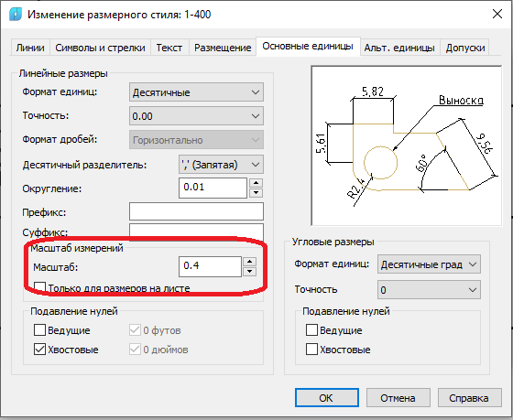Click the Отмена button
The width and height of the screenshot is (513, 420).
click(398, 398)
